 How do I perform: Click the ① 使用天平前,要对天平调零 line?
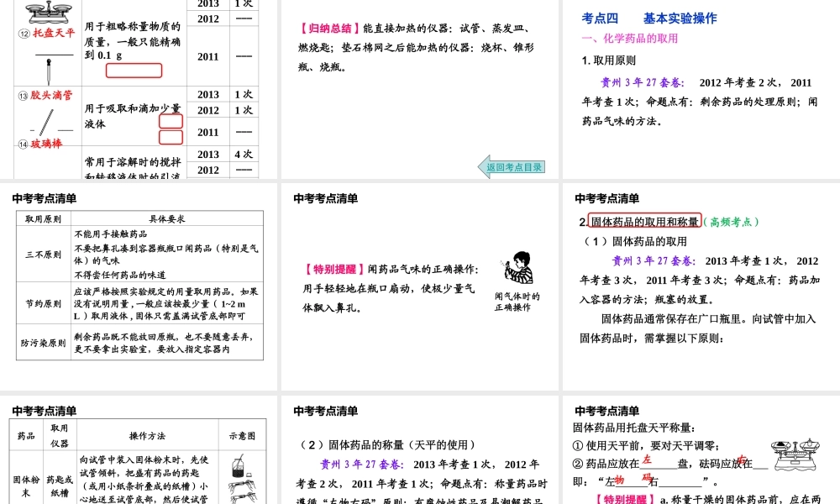pos(645,445)
